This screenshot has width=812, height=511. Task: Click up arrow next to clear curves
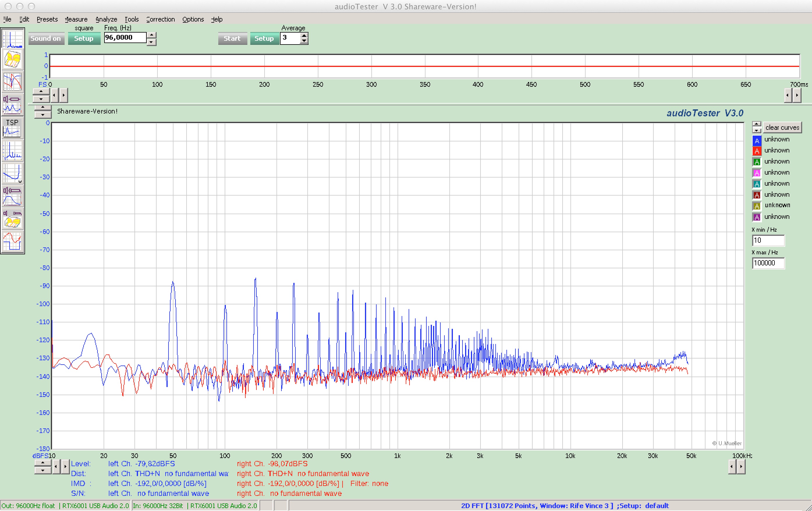pyautogui.click(x=757, y=124)
